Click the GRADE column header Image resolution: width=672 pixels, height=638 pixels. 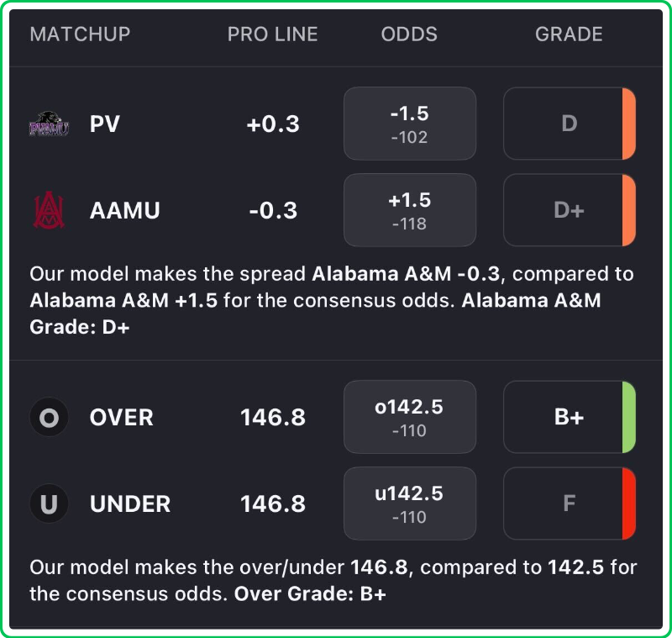click(569, 34)
